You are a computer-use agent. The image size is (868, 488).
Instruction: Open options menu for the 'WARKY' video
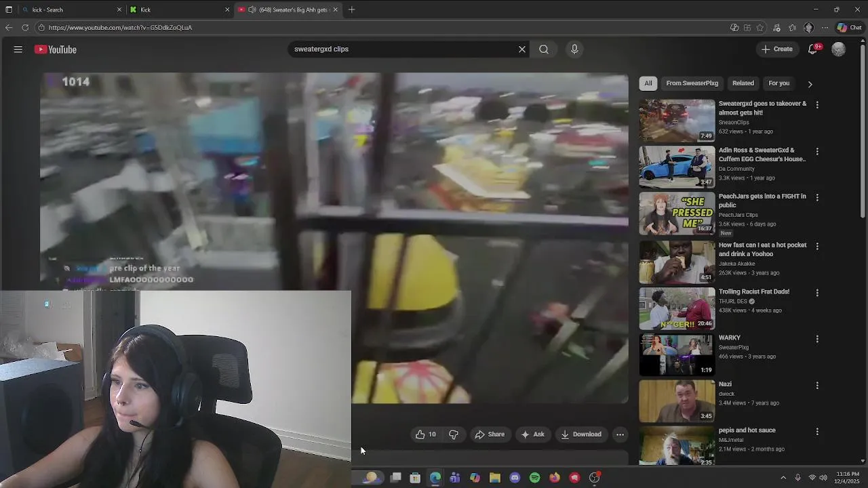[x=817, y=339]
